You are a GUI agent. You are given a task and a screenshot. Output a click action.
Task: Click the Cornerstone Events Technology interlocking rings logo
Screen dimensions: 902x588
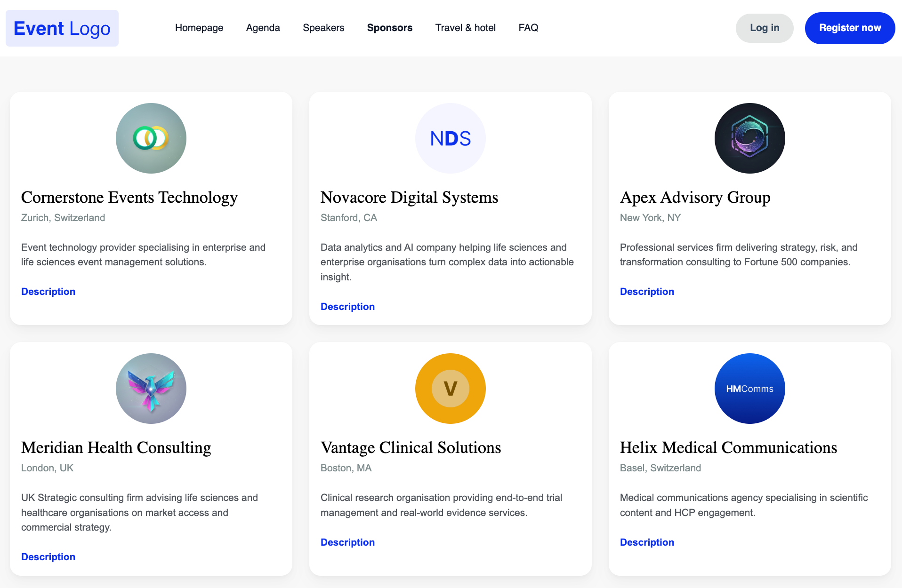tap(151, 138)
